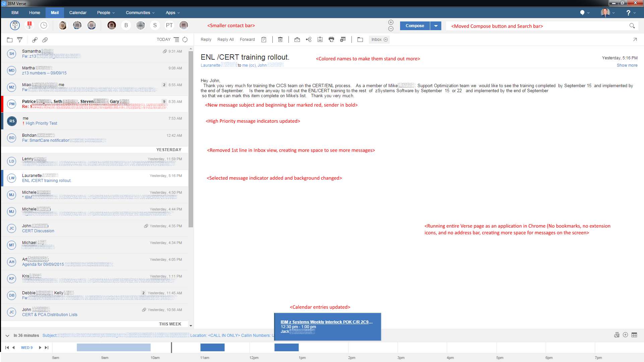Open the Compose dropdown arrow
This screenshot has width=644, height=362.
coord(436,26)
